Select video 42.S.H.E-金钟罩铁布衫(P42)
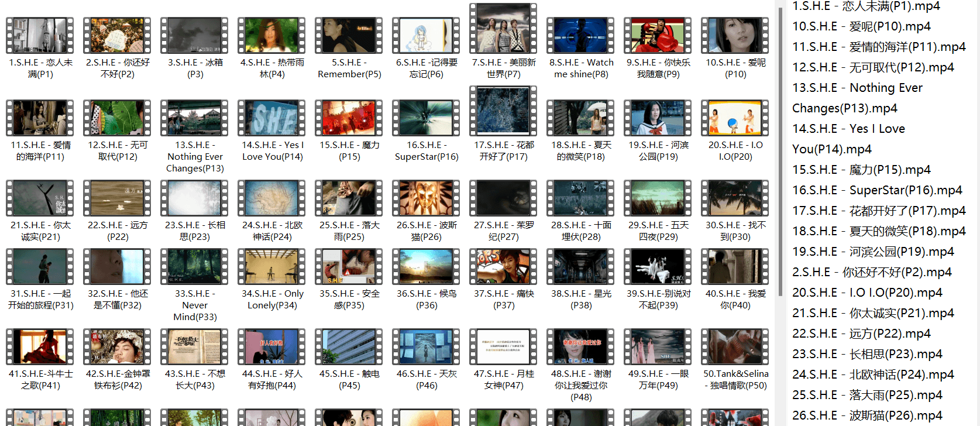This screenshot has height=426, width=980. click(x=117, y=346)
